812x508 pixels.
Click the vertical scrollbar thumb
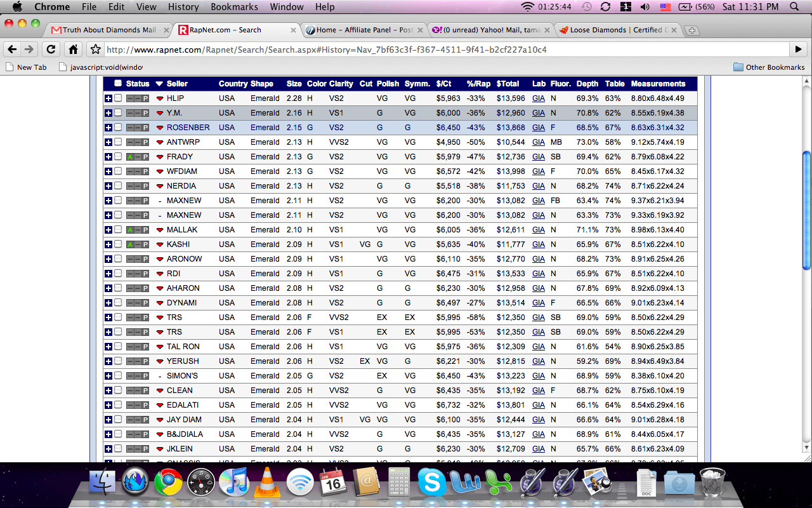(x=806, y=210)
